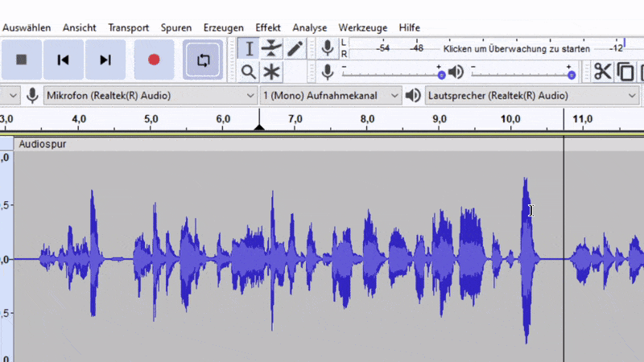Select the Selection (I-beam) tool
This screenshot has width=644, height=362.
249,49
